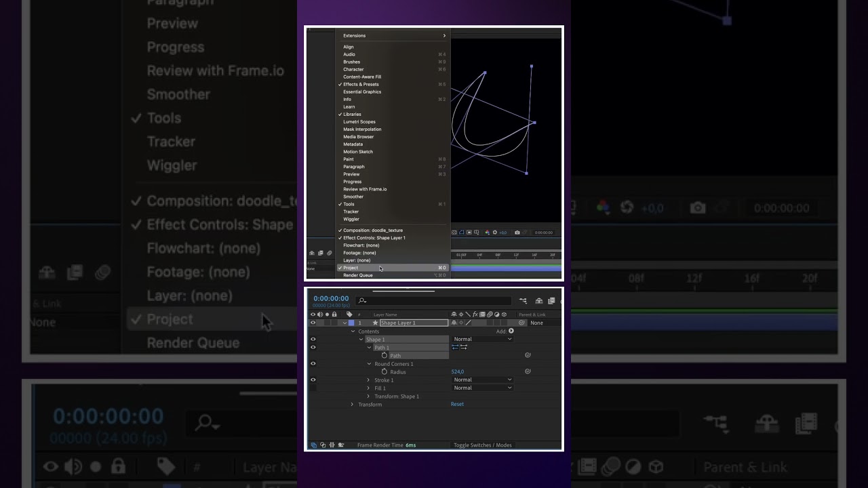Image resolution: width=868 pixels, height=488 pixels.
Task: Open the composition mini-flowchart icon
Action: [523, 301]
